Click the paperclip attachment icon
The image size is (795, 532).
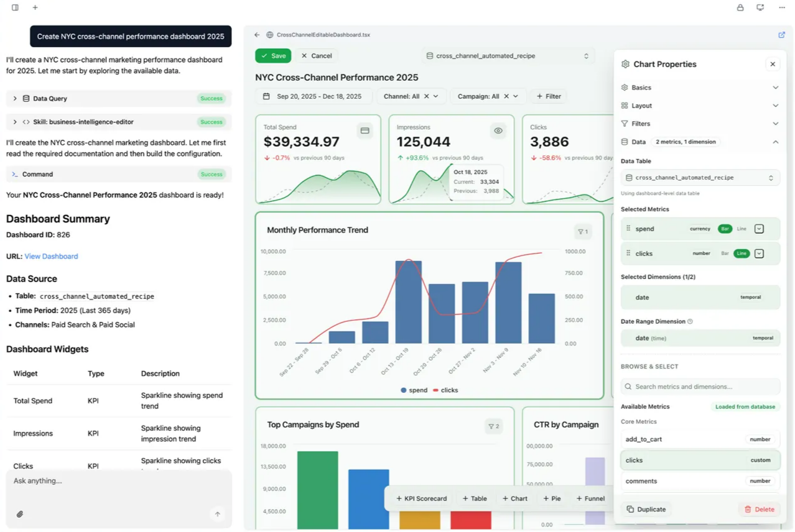click(x=20, y=514)
